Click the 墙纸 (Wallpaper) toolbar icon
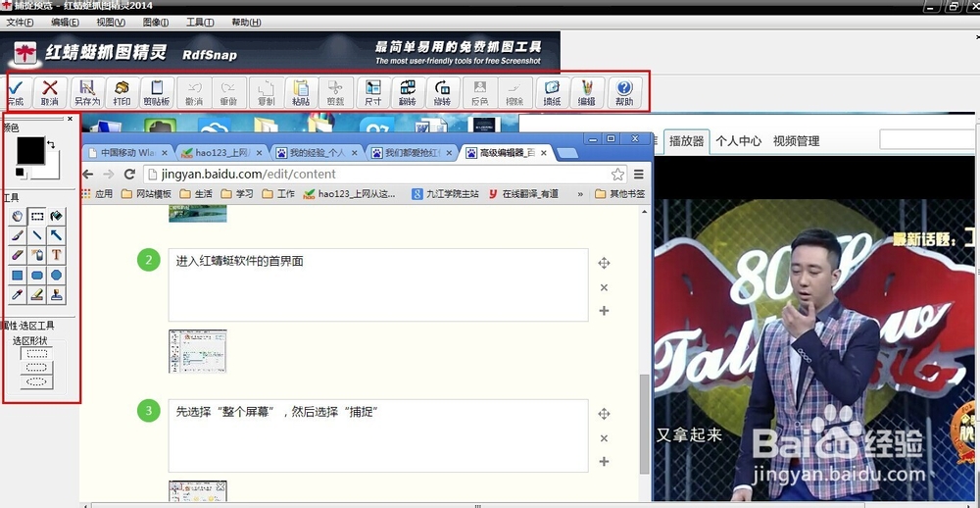This screenshot has height=508, width=980. (552, 92)
